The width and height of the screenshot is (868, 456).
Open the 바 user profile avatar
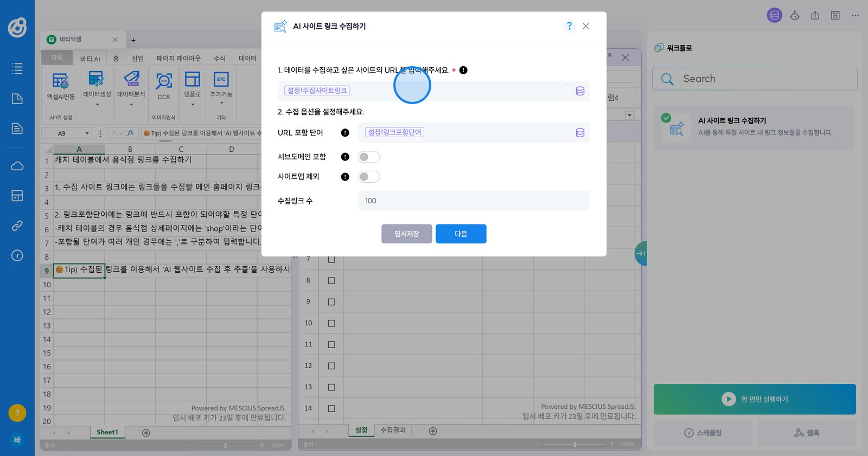click(x=17, y=440)
